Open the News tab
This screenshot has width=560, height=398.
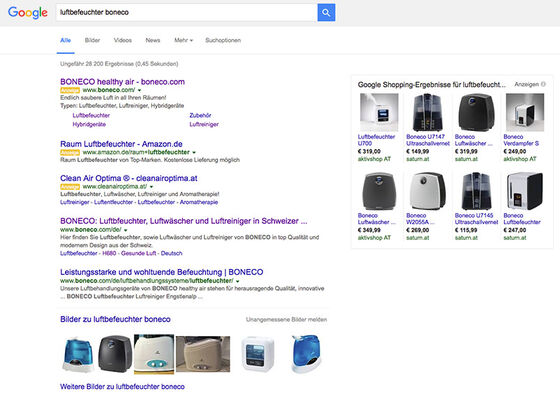tap(152, 40)
